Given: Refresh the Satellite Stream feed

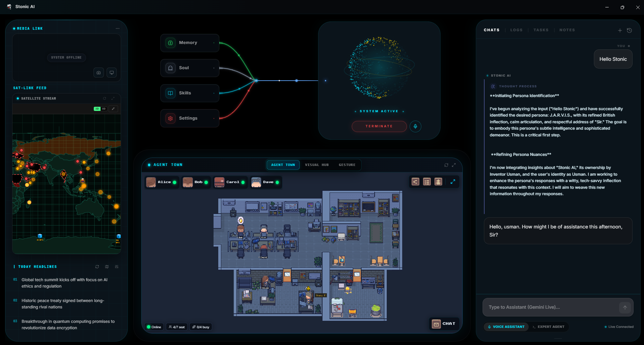Looking at the screenshot, I should [x=105, y=98].
